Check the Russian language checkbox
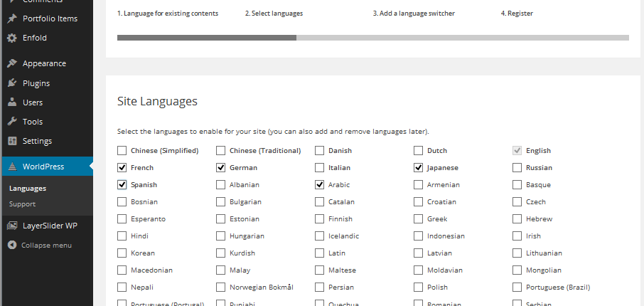Screen dimensions: 644x306 click(x=517, y=167)
